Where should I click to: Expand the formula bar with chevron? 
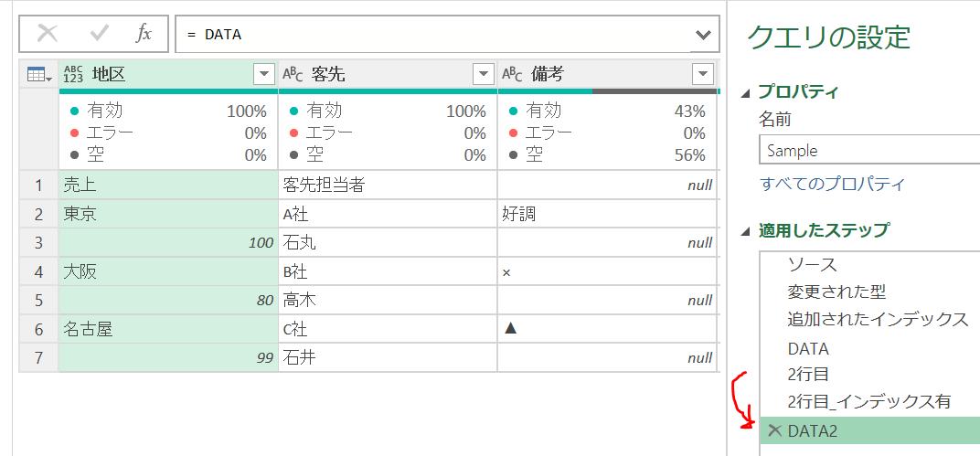tap(702, 35)
